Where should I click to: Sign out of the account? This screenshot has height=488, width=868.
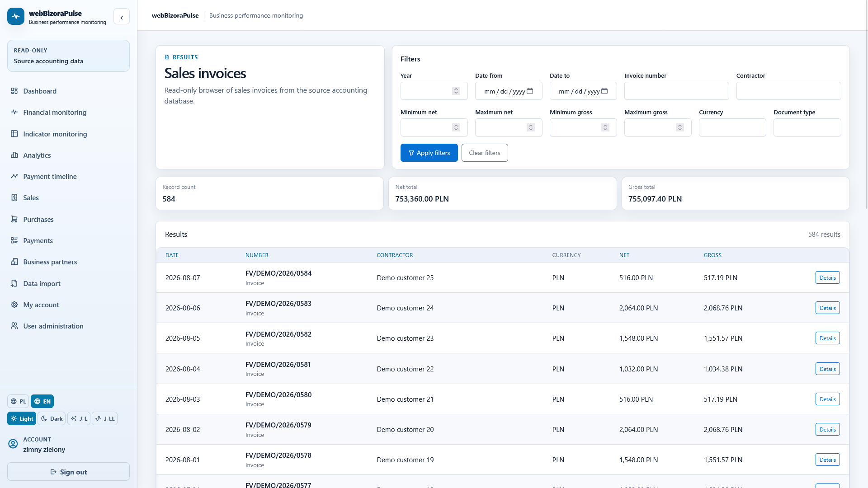[x=69, y=472]
